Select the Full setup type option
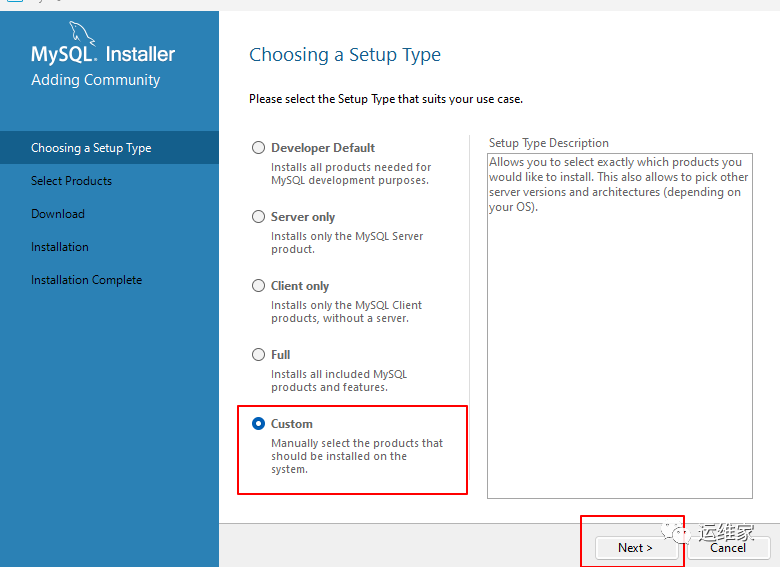Image resolution: width=780 pixels, height=567 pixels. tap(259, 354)
